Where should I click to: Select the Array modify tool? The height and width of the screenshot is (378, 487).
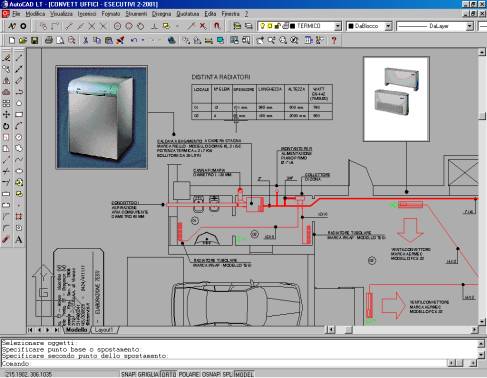(6, 103)
